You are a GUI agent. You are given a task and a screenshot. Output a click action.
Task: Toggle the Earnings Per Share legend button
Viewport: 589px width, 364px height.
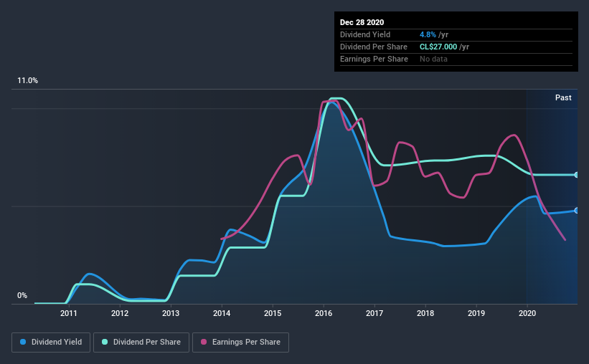click(x=240, y=343)
